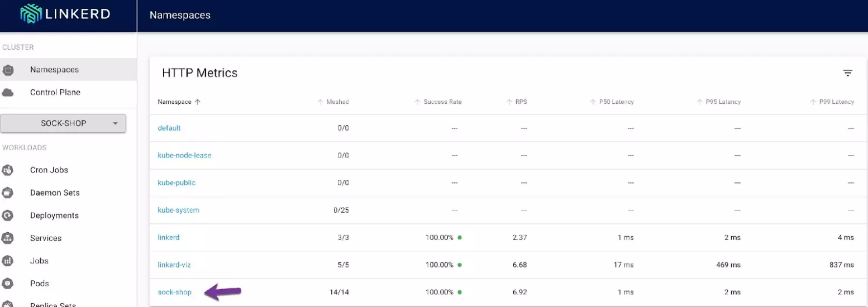868x307 pixels.
Task: Go to Pods workloads
Action: (68, 284)
